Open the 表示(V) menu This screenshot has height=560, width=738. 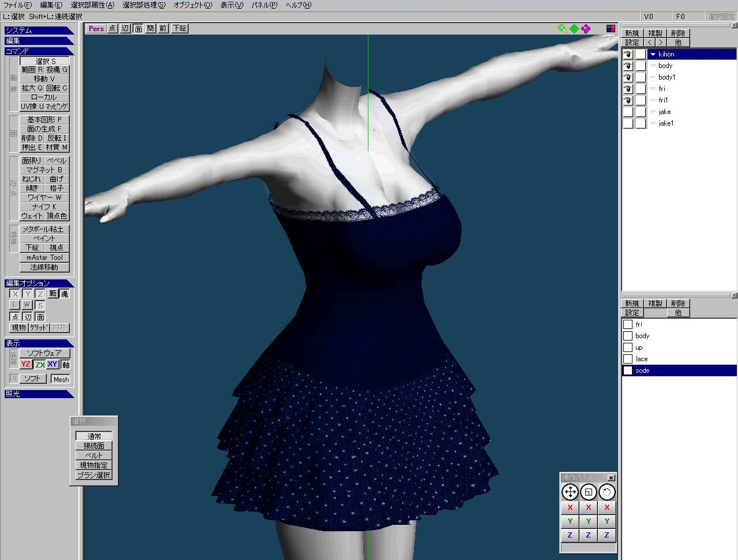click(231, 5)
